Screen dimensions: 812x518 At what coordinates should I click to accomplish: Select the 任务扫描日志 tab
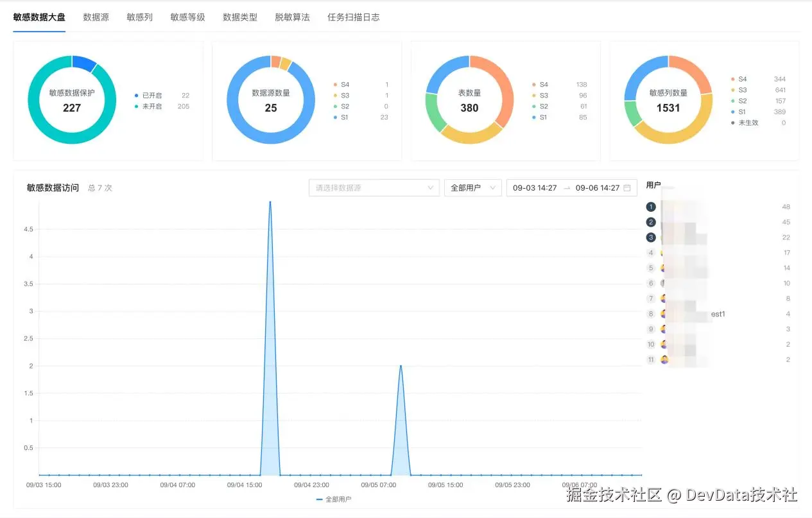click(x=353, y=17)
